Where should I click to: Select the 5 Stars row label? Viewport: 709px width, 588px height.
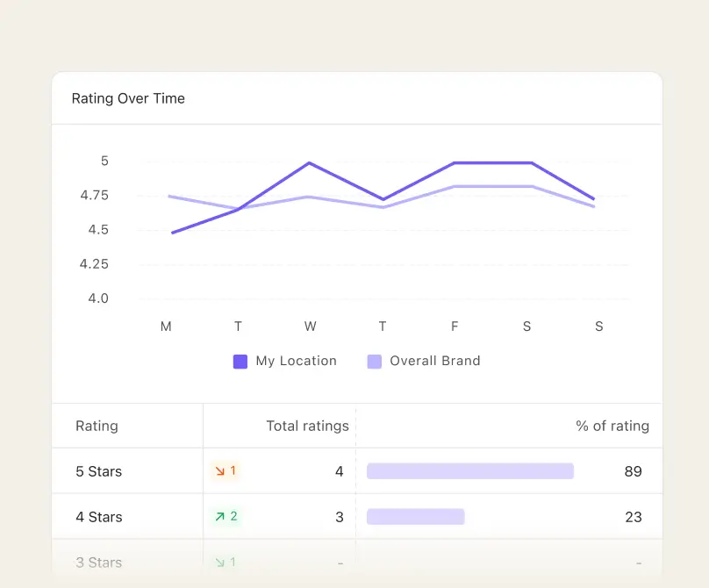[x=97, y=470]
